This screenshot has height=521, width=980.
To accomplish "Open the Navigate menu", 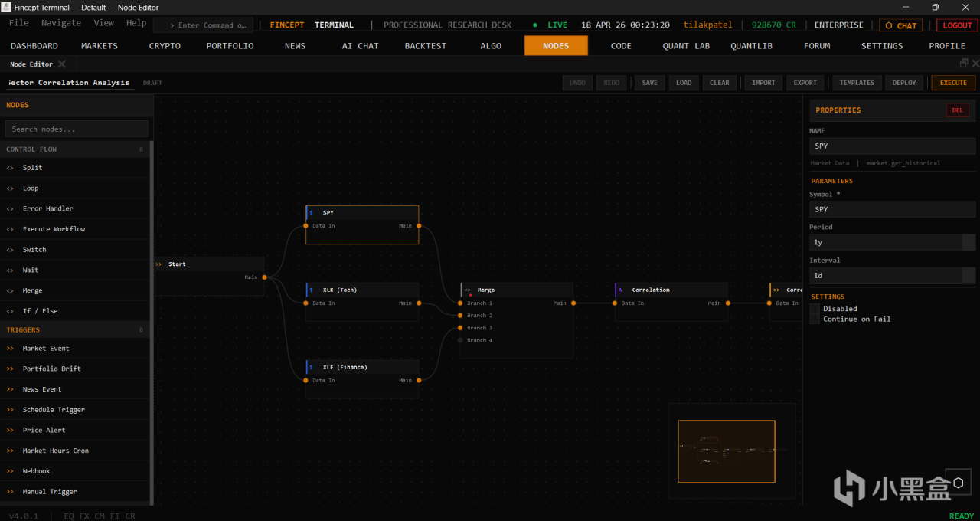I will tap(61, 23).
